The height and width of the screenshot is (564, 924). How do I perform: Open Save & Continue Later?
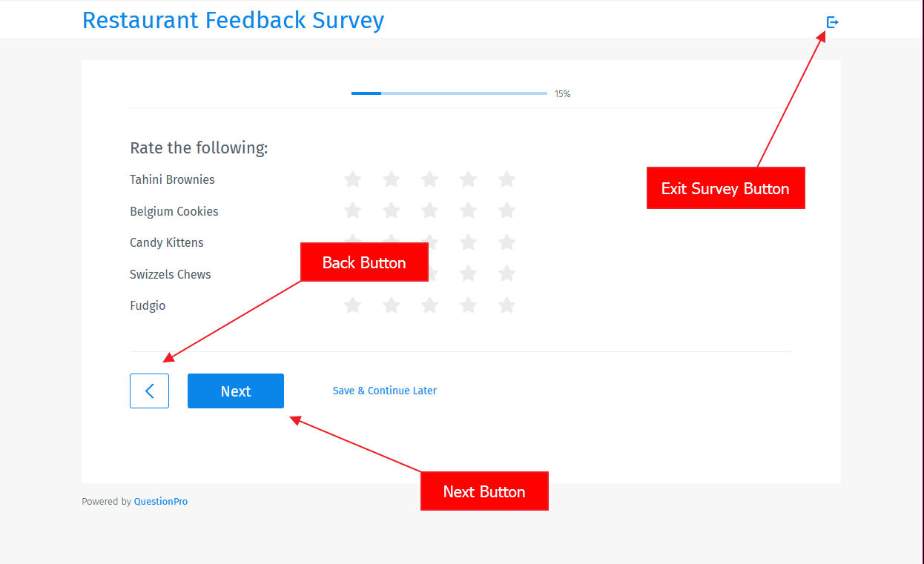click(x=384, y=391)
